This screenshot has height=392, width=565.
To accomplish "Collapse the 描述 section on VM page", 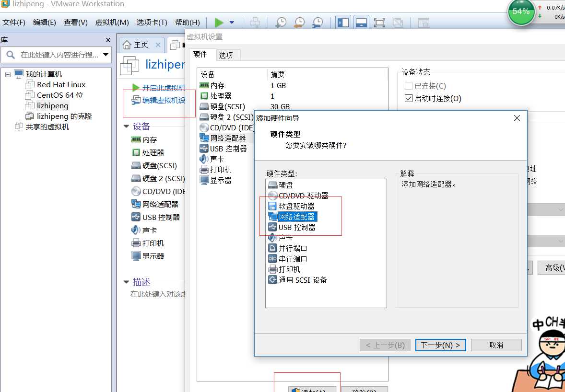I will 126,282.
